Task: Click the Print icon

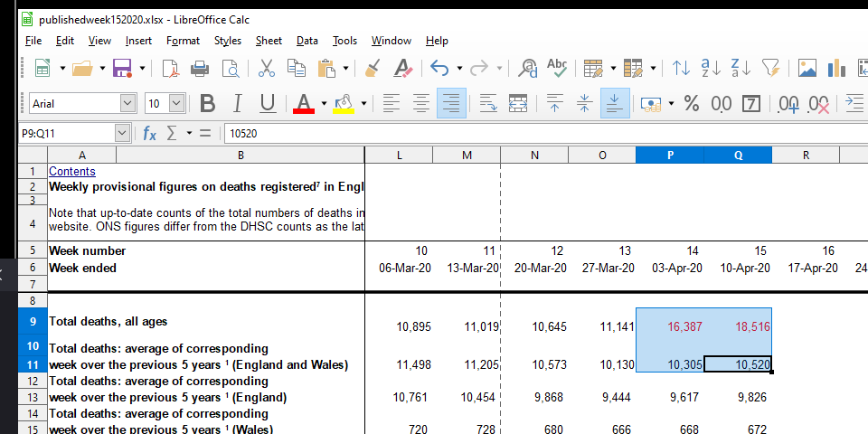Action: 200,68
